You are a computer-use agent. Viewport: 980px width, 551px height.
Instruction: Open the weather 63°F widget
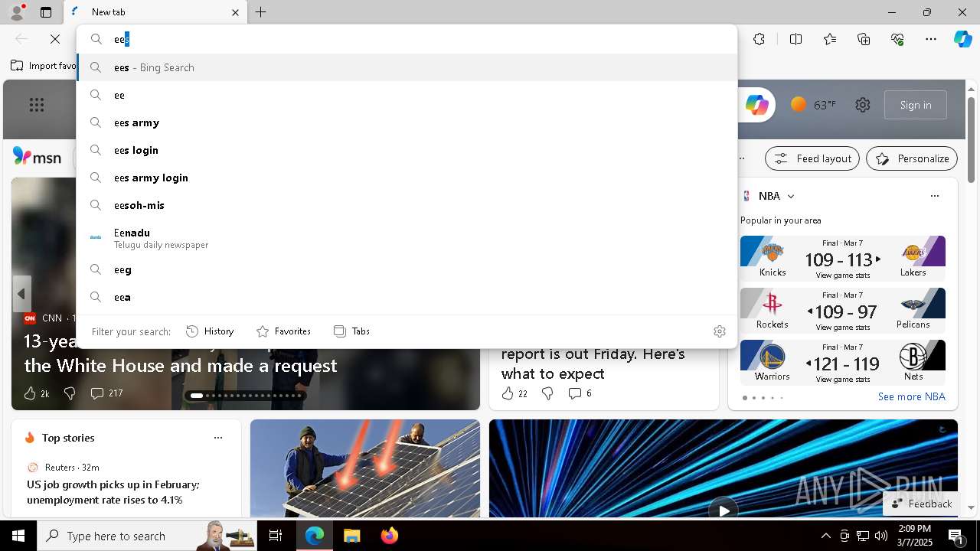(x=814, y=105)
